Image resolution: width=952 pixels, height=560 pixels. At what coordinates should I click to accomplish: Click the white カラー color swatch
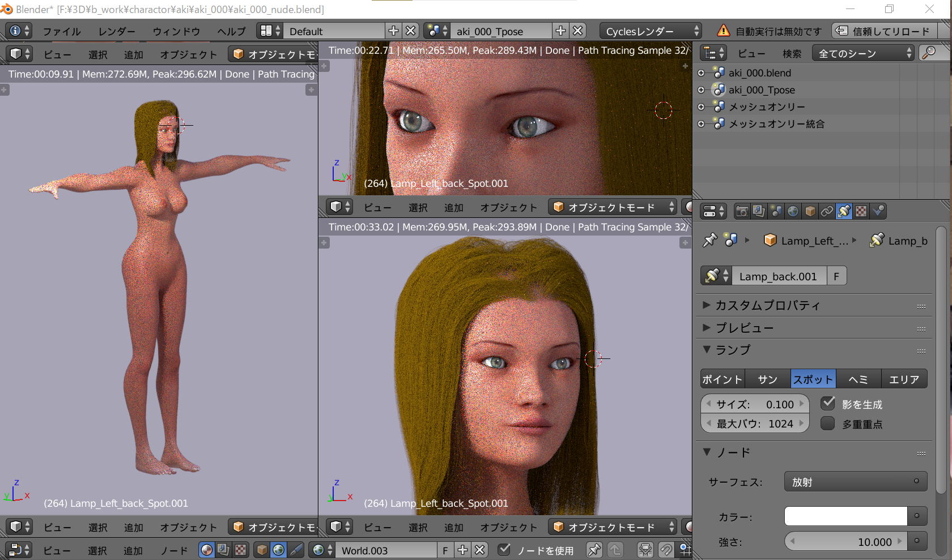click(x=845, y=516)
